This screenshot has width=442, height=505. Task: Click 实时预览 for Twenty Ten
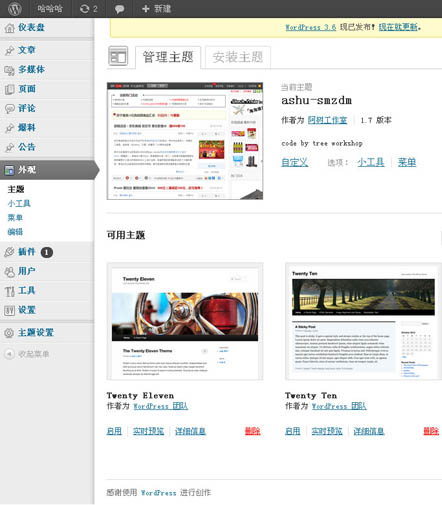(x=327, y=431)
